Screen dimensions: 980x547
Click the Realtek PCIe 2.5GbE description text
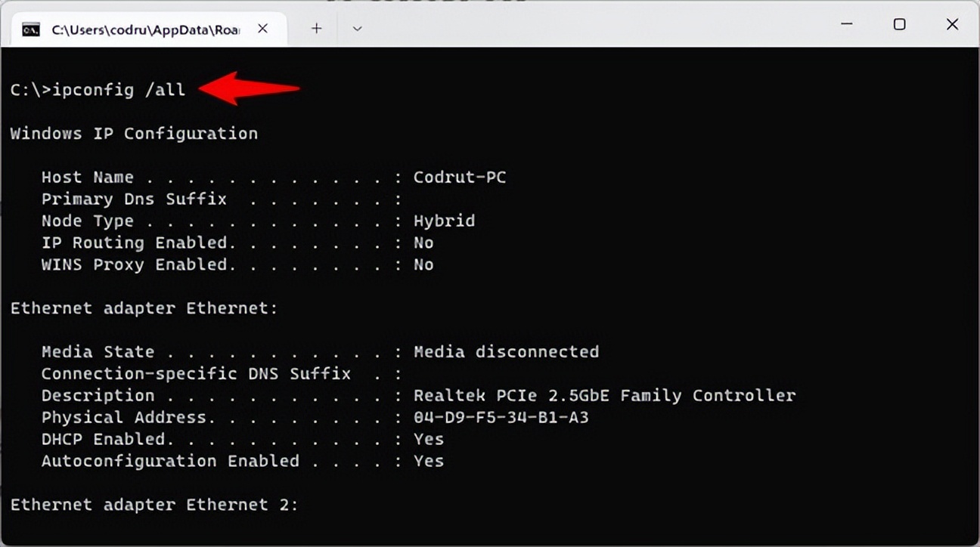point(604,396)
